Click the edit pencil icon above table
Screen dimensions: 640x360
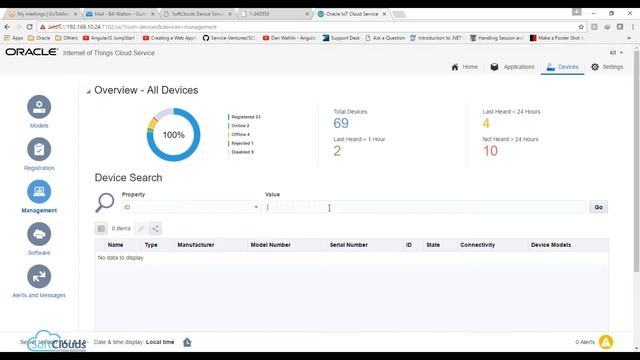pyautogui.click(x=141, y=229)
